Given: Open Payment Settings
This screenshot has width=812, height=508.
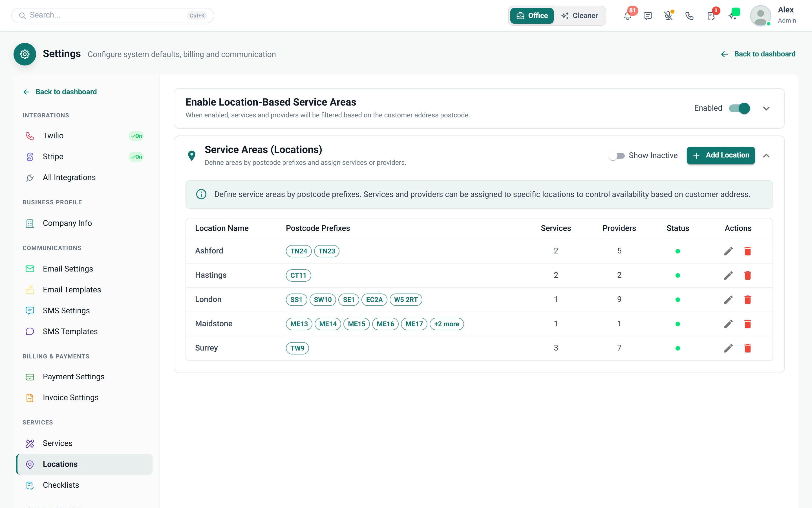Looking at the screenshot, I should (84, 377).
